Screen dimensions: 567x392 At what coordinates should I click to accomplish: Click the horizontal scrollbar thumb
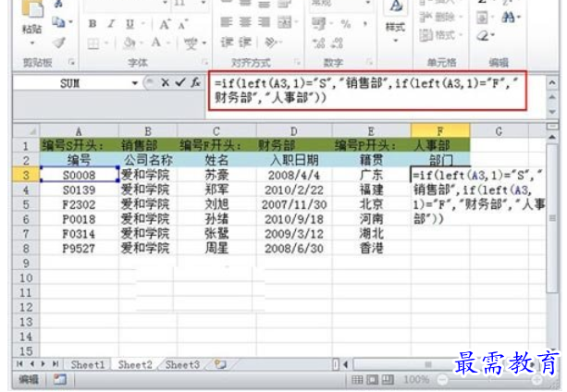(428, 364)
